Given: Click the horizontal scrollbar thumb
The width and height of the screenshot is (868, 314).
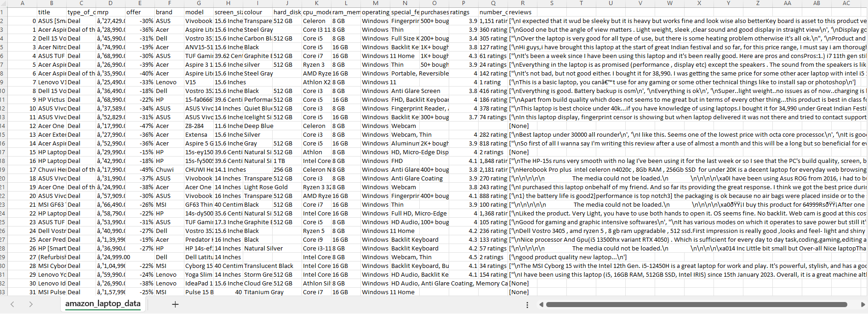Looking at the screenshot, I should tap(697, 305).
